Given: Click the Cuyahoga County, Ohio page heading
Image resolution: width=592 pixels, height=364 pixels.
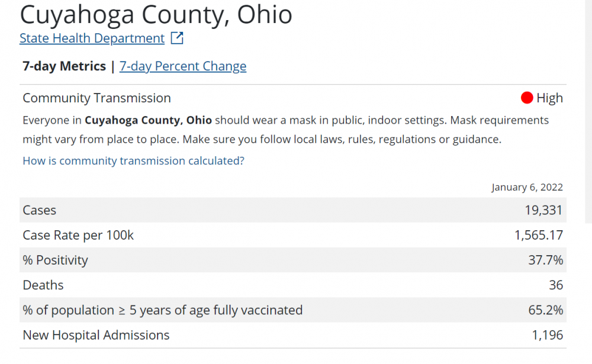Looking at the screenshot, I should coord(156,15).
